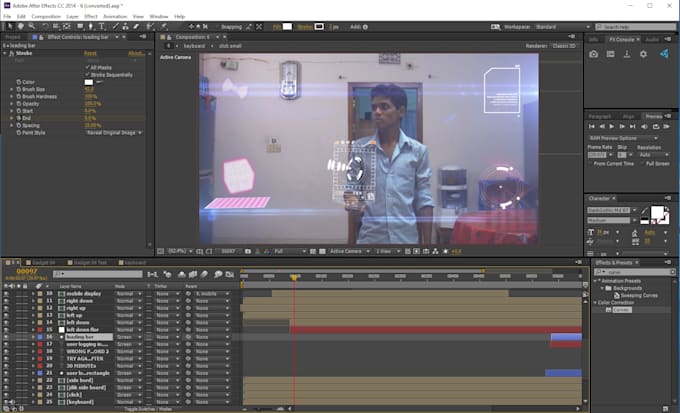Click the timeline layer search field
The height and width of the screenshot is (413, 680).
tap(98, 274)
